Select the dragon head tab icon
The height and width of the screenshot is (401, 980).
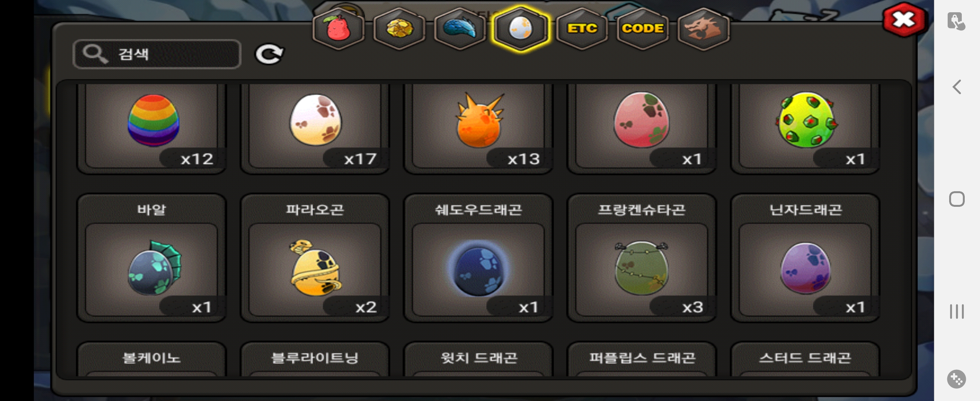coord(703,29)
